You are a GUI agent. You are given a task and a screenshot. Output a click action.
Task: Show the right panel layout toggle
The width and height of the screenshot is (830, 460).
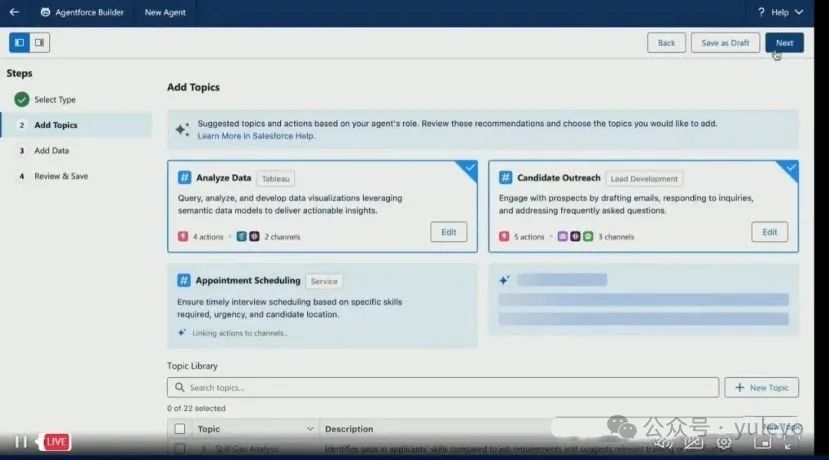[x=40, y=42]
